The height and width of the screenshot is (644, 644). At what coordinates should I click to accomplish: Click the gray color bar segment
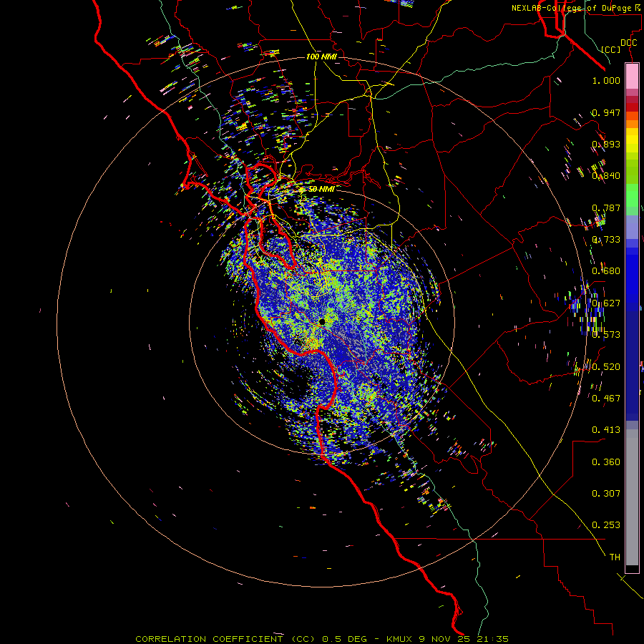click(x=632, y=497)
